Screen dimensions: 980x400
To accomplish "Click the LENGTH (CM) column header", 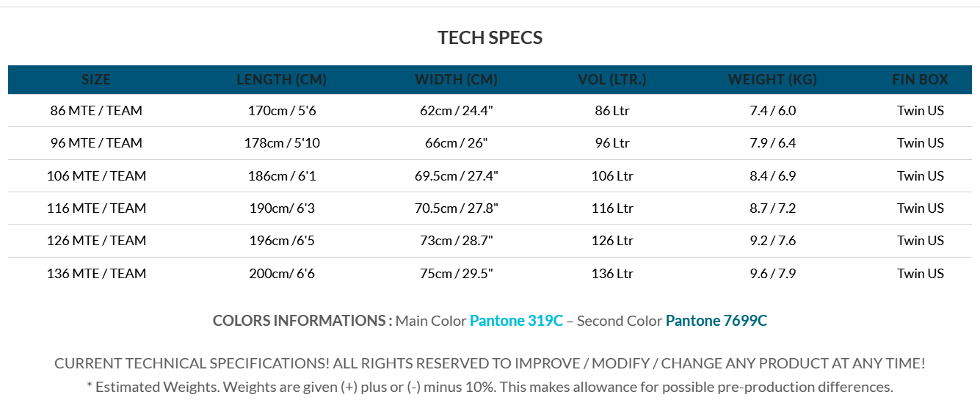I will click(x=282, y=80).
